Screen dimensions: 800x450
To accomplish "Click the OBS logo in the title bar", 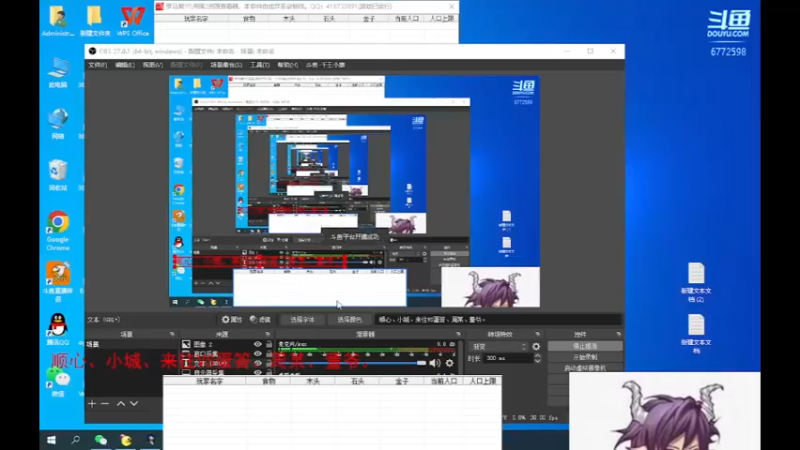I will coord(92,51).
